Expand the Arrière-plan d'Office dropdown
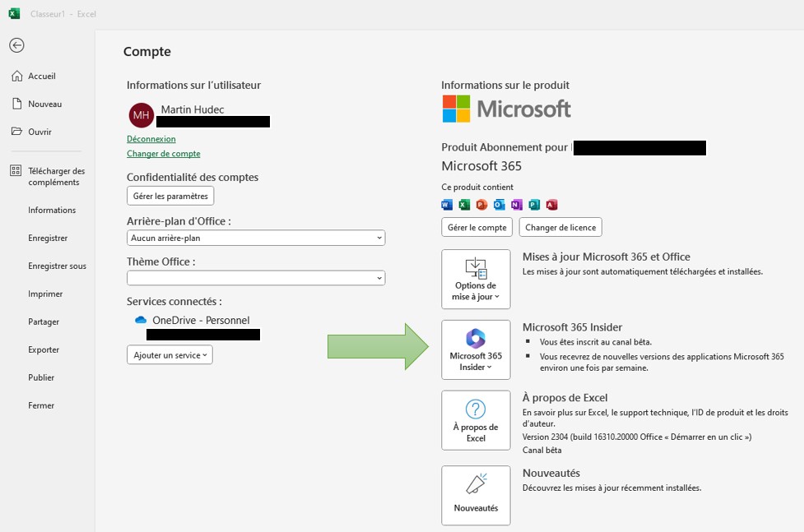 click(x=256, y=238)
